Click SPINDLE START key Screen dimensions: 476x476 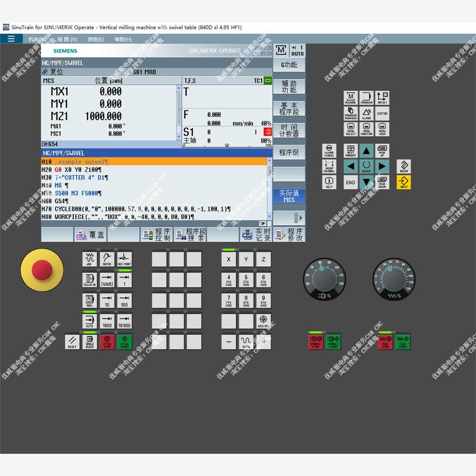click(333, 342)
